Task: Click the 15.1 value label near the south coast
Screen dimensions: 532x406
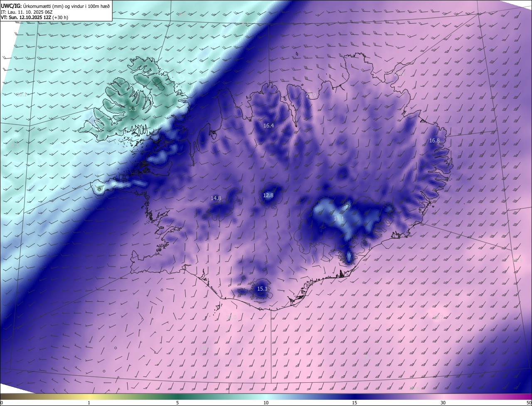Action: coord(262,289)
